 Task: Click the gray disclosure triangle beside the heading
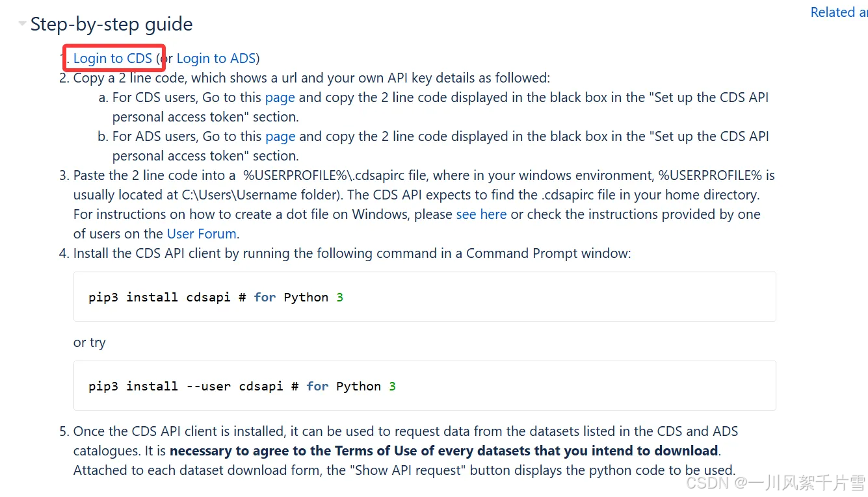click(x=21, y=23)
